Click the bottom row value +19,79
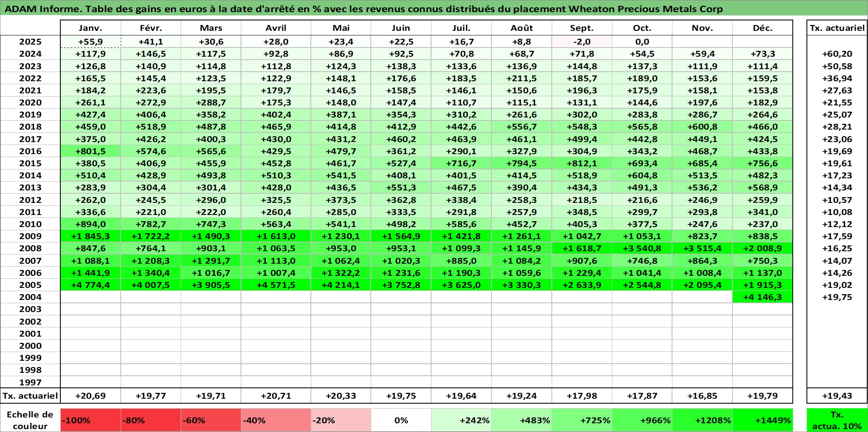This screenshot has height=432, width=868. (762, 396)
